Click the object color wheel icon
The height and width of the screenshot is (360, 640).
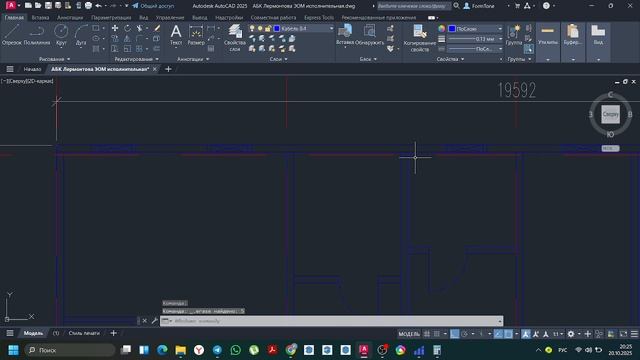[x=441, y=29]
